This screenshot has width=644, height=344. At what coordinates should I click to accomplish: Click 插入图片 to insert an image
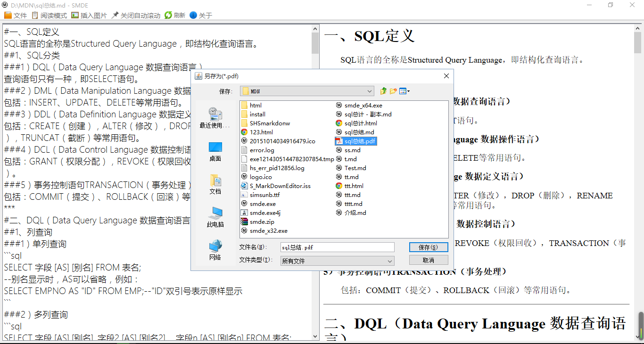pos(89,16)
